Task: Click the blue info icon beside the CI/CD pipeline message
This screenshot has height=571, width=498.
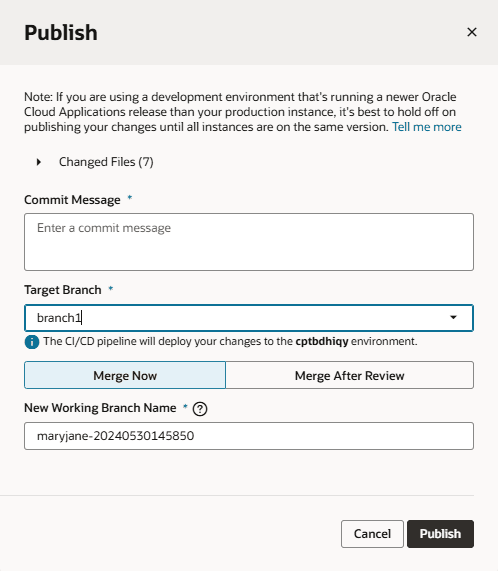Action: click(x=32, y=342)
